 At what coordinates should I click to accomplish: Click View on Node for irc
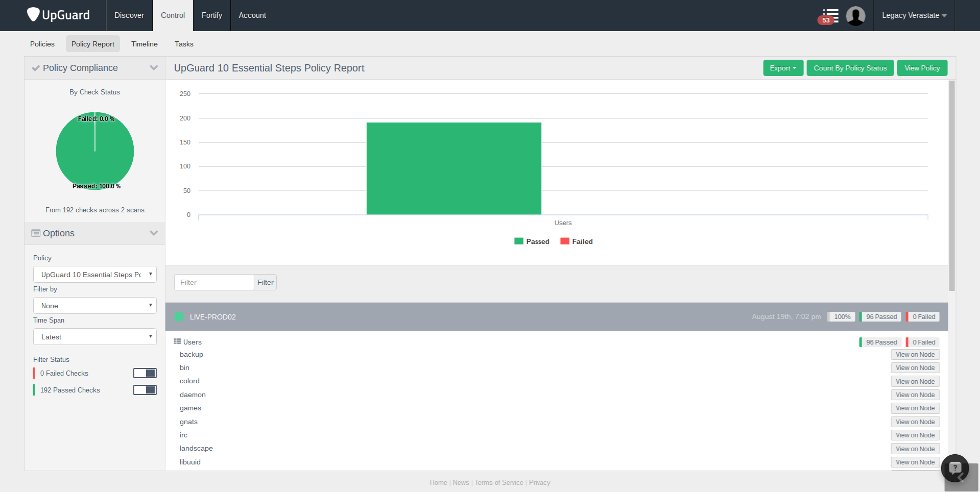coord(915,435)
